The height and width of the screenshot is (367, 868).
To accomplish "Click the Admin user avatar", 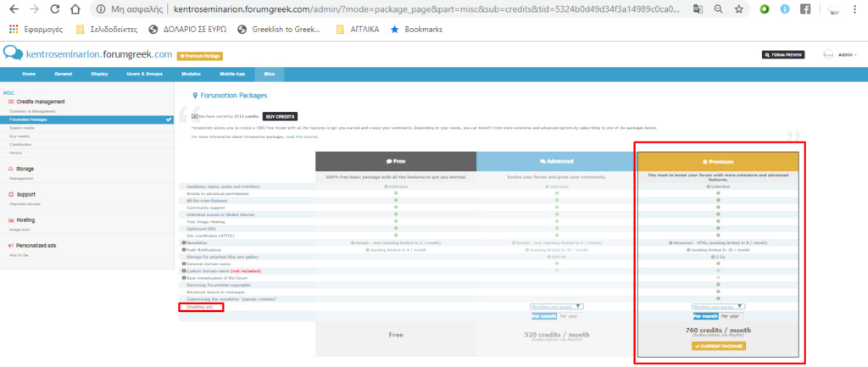I will [828, 55].
